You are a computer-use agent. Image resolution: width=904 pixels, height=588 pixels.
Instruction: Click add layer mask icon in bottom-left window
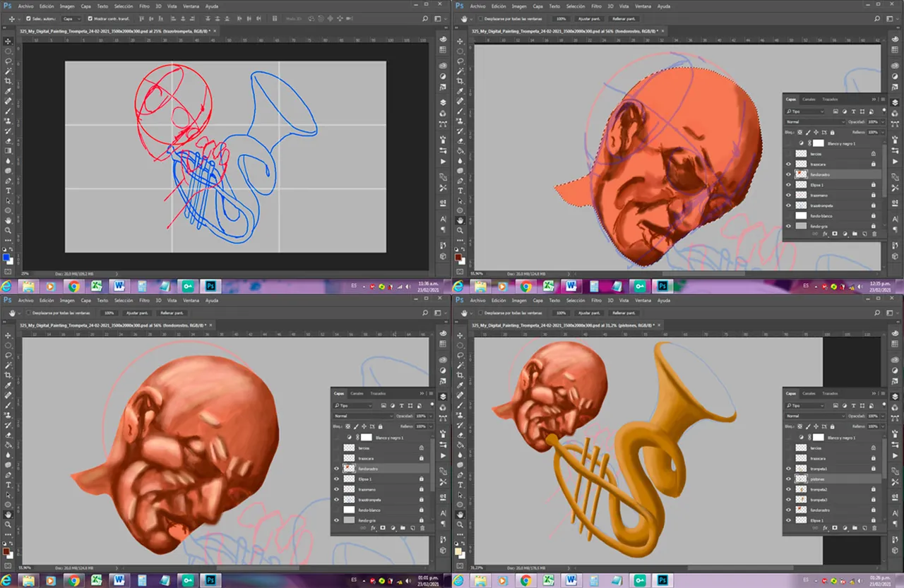coord(383,527)
